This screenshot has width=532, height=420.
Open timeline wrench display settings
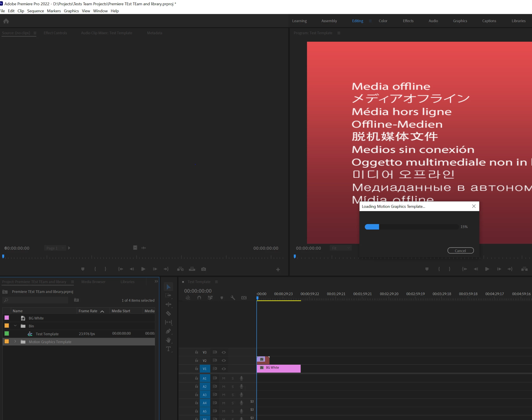coord(233,298)
